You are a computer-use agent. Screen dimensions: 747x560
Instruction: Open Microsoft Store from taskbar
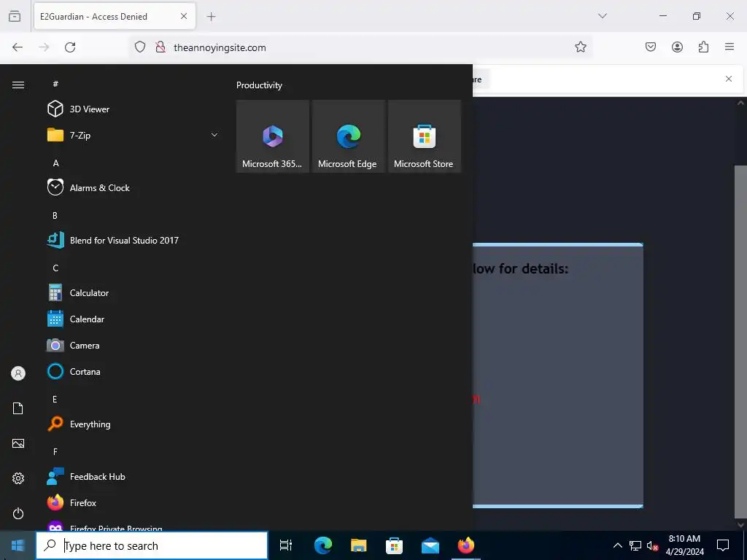pyautogui.click(x=395, y=545)
